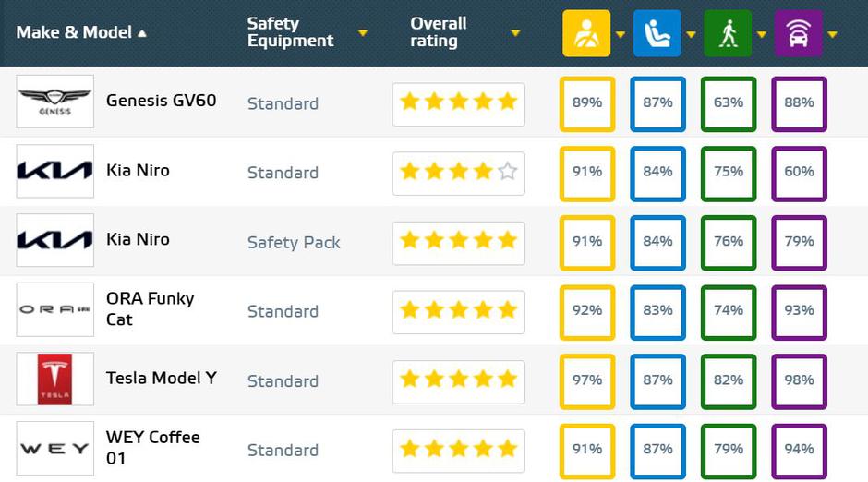Click Kia Niro four-star overall rating
Image resolution: width=868 pixels, height=482 pixels.
coord(458,172)
